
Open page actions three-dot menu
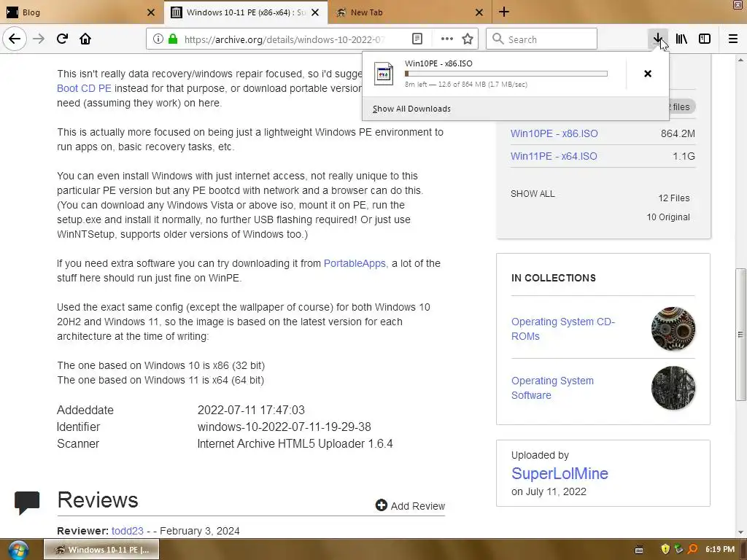tap(447, 39)
